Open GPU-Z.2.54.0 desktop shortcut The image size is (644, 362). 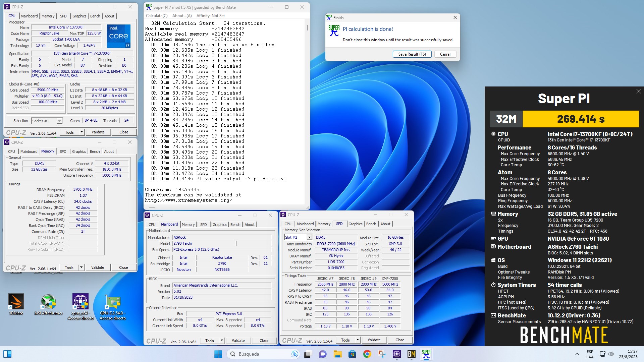pos(113,306)
